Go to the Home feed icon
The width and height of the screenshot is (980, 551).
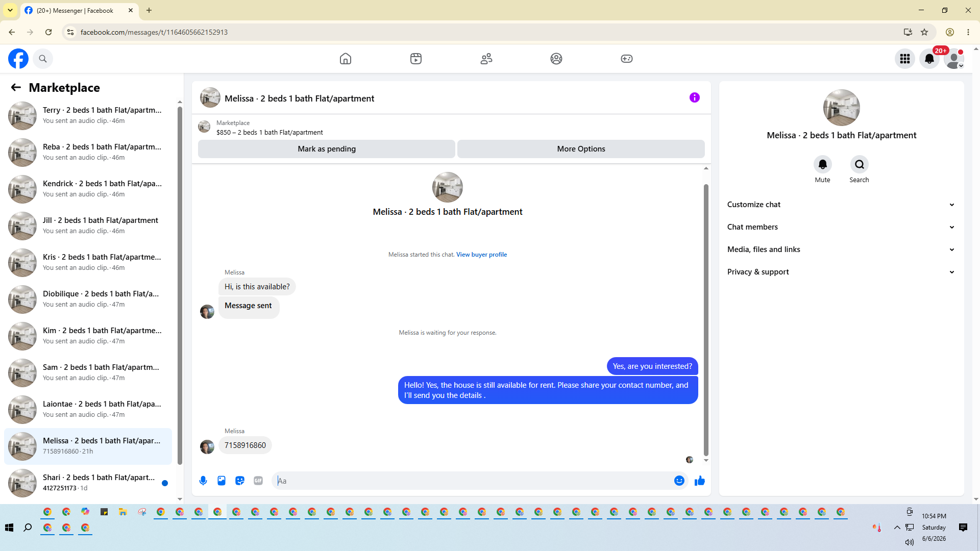tap(346, 59)
